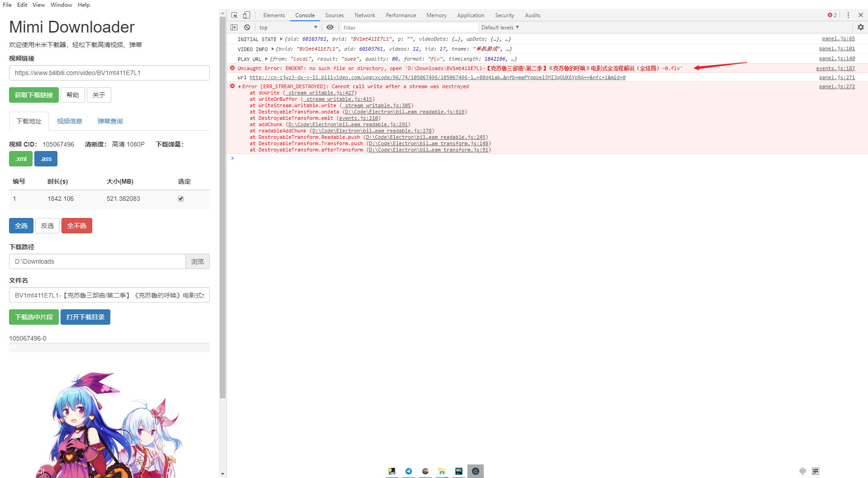Show the console sidebar

click(x=234, y=27)
